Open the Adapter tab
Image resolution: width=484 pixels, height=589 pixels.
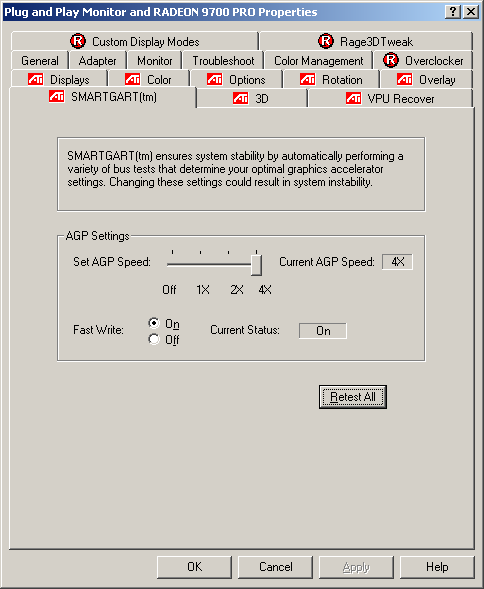tap(97, 60)
